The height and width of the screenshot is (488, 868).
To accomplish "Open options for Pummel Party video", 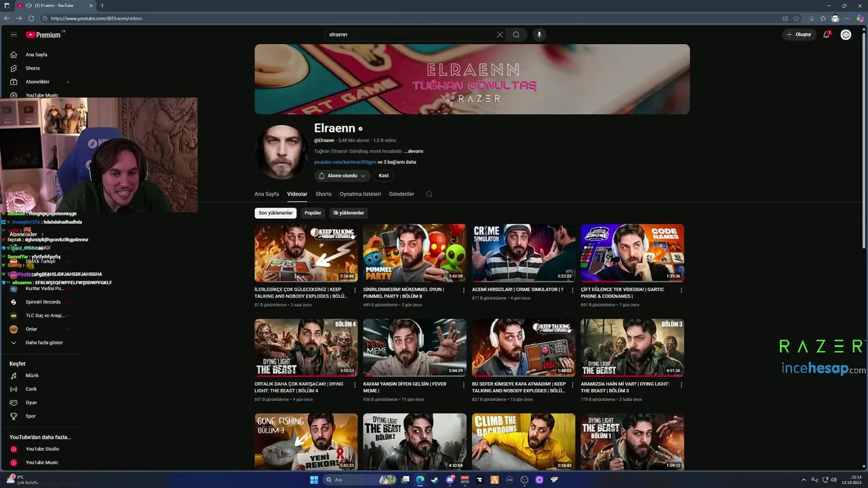I will pyautogui.click(x=464, y=290).
